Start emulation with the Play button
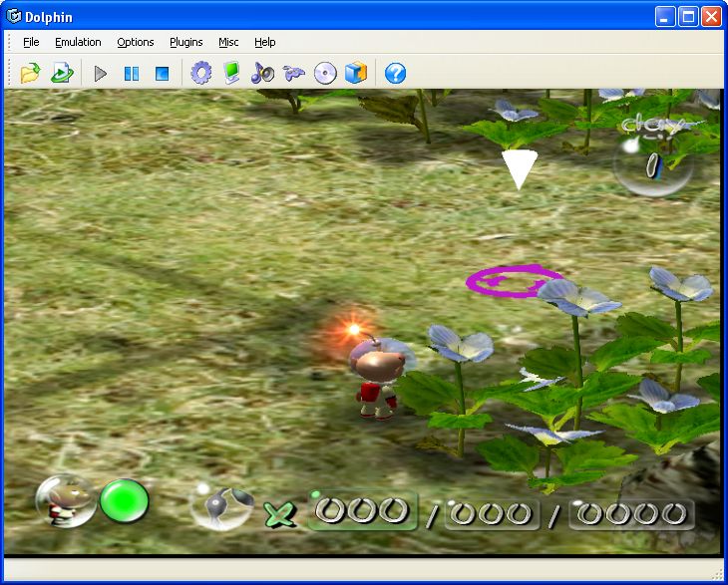The width and height of the screenshot is (728, 585). (x=101, y=74)
